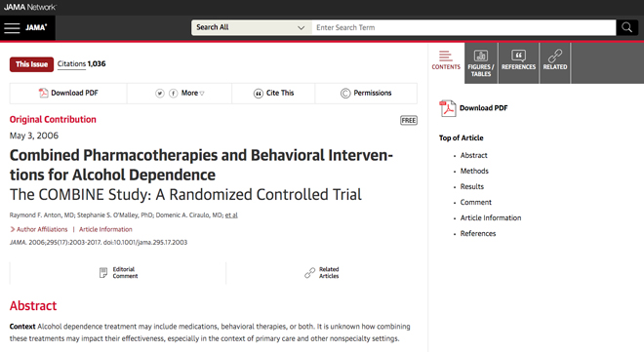Open the Related Articles link
The width and height of the screenshot is (644, 352).
(x=329, y=272)
